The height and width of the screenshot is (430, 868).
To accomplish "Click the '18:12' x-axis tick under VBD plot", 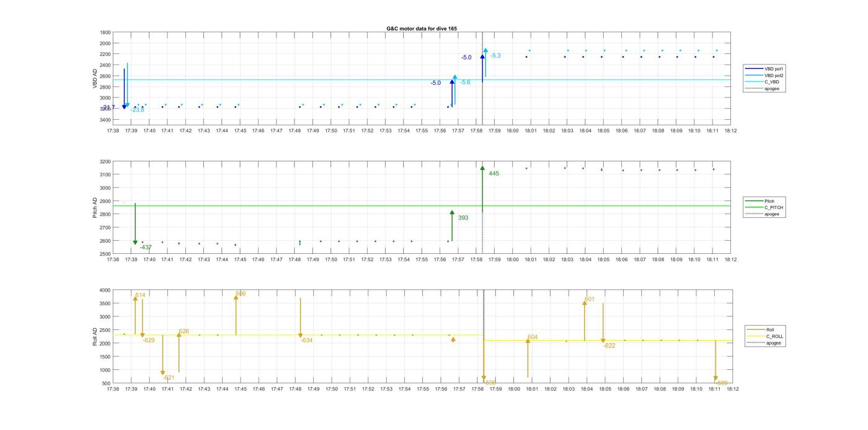I will [730, 131].
